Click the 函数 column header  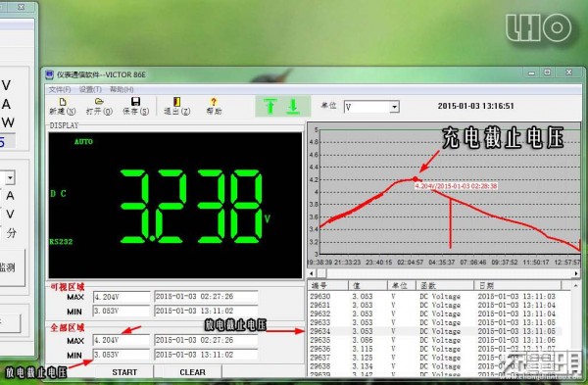[445, 286]
